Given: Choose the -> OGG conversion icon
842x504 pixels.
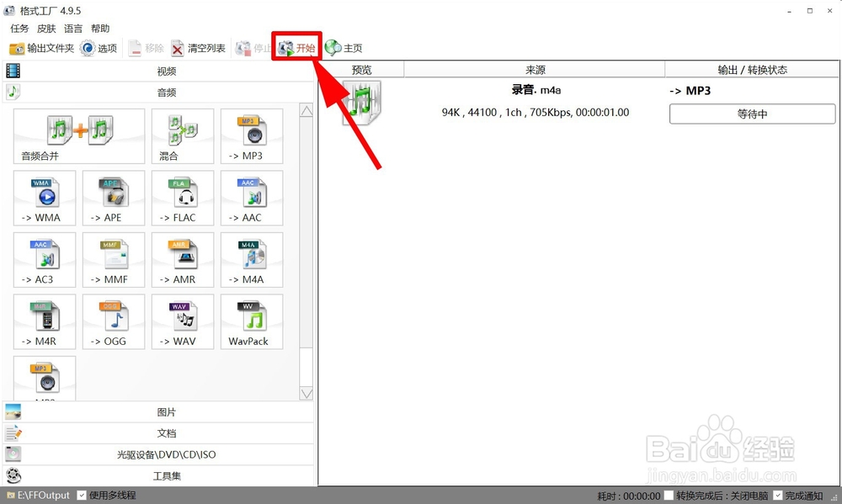Looking at the screenshot, I should point(114,321).
